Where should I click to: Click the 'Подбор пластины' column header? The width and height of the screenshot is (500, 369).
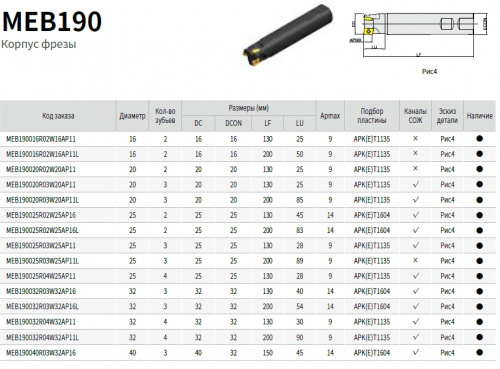pyautogui.click(x=372, y=116)
